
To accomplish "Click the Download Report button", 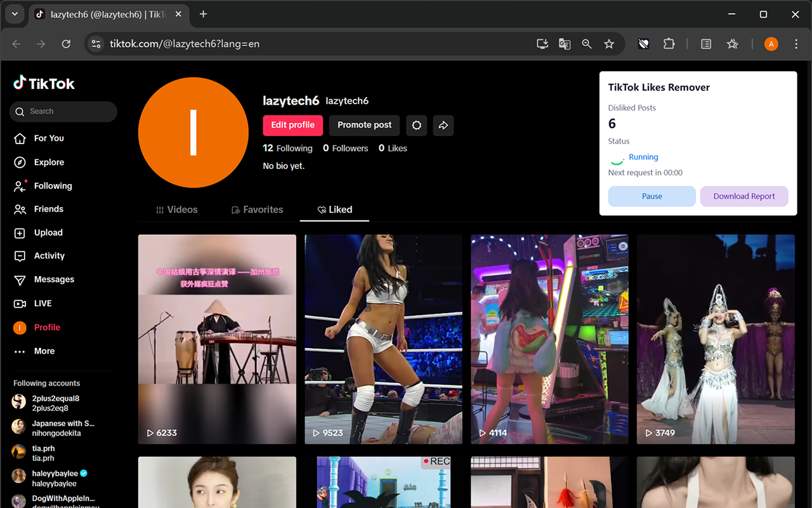I will click(744, 196).
